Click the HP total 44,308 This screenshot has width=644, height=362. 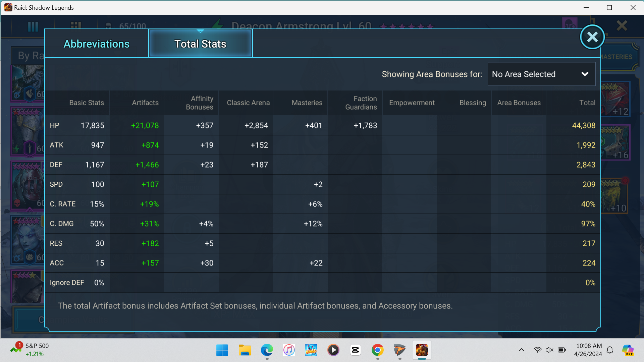click(x=584, y=125)
